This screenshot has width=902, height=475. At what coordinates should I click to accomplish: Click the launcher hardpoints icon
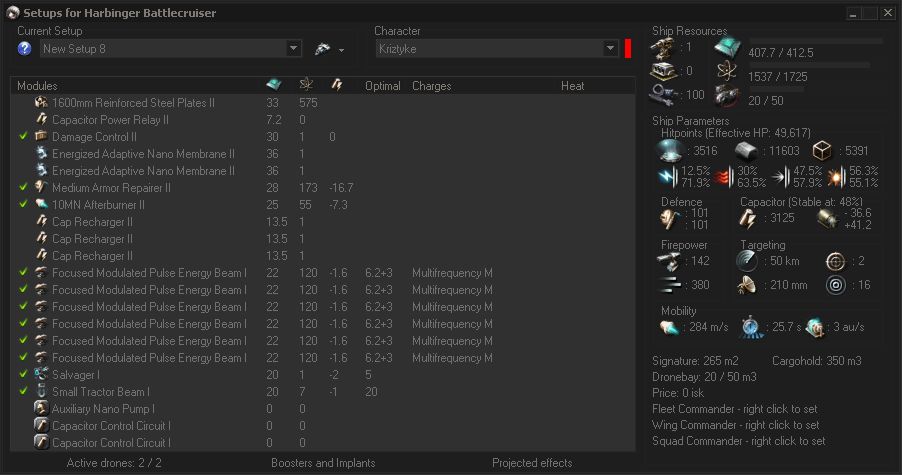(x=663, y=71)
